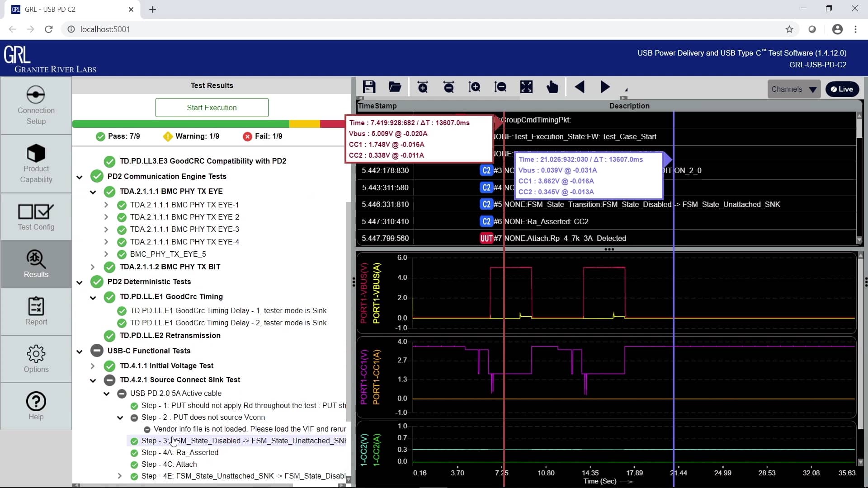Zoom in horizontally on the waveform
Image resolution: width=868 pixels, height=488 pixels.
click(423, 87)
